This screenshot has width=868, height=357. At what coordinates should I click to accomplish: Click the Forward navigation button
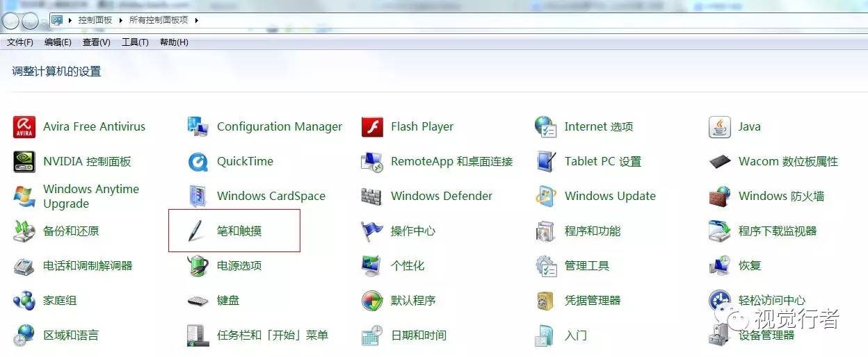coord(30,21)
